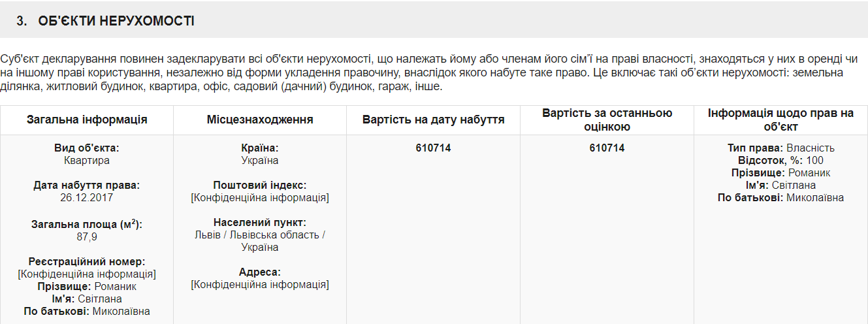Click the country value "Україна" under "Країна"
Screen dimensions: 868x324
coord(260,160)
